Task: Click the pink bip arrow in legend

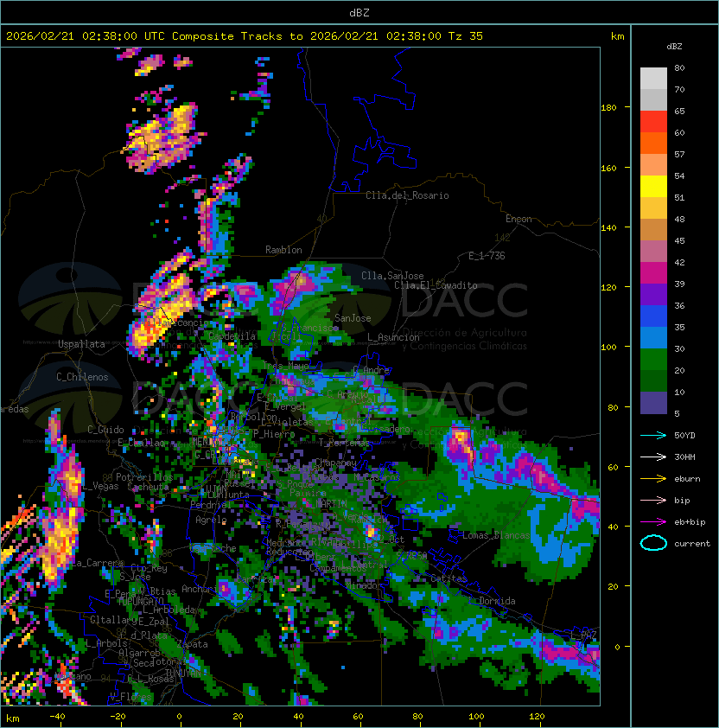Action: click(653, 501)
